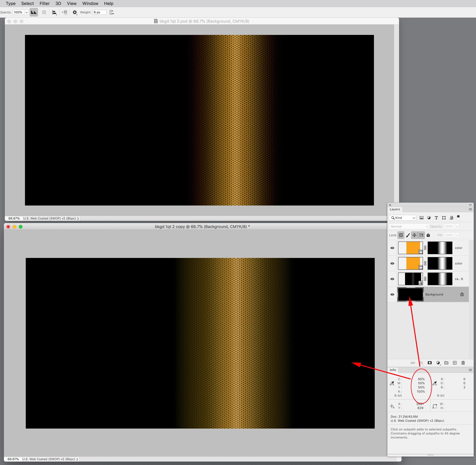Screen dimensions: 476x465
Task: Expand the options bar Opacity dropdown arrow
Action: pos(26,12)
